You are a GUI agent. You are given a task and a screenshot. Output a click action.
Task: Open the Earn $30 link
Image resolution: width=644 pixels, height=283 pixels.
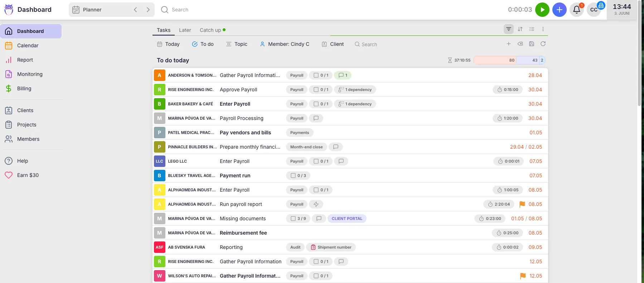[x=28, y=175]
